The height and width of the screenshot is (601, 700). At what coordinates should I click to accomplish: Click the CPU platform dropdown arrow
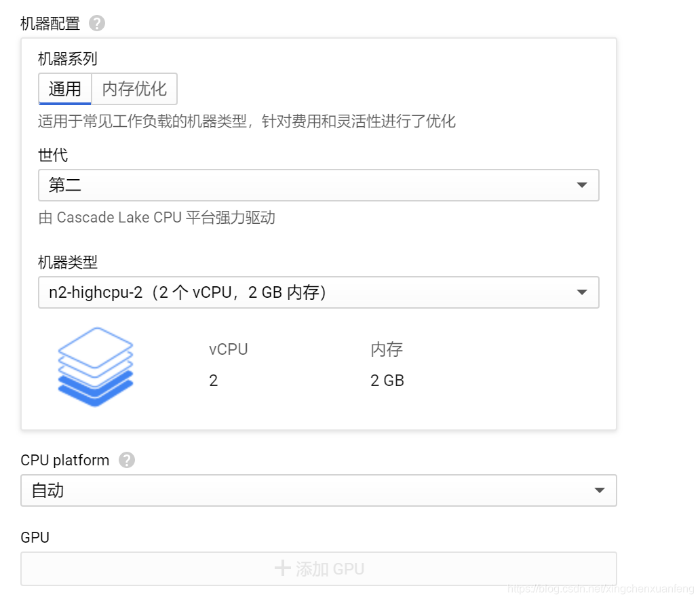[601, 490]
